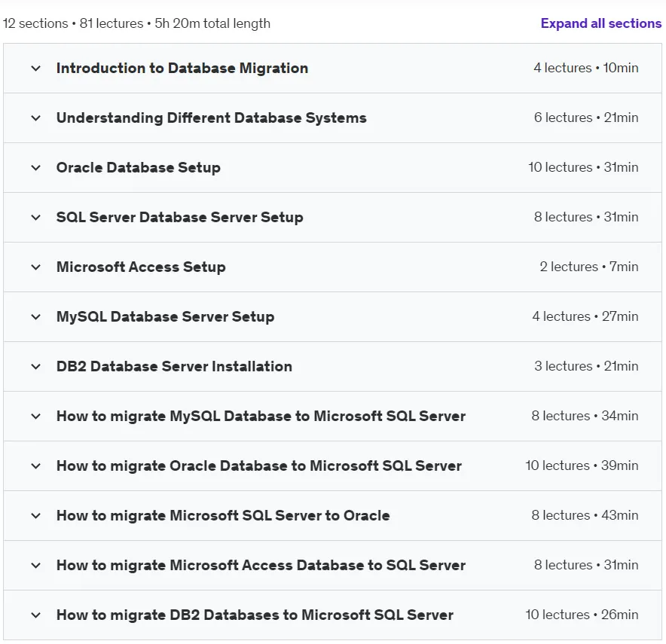Click the '8 lectures • 43min' text
666x644 pixels.
tap(585, 515)
